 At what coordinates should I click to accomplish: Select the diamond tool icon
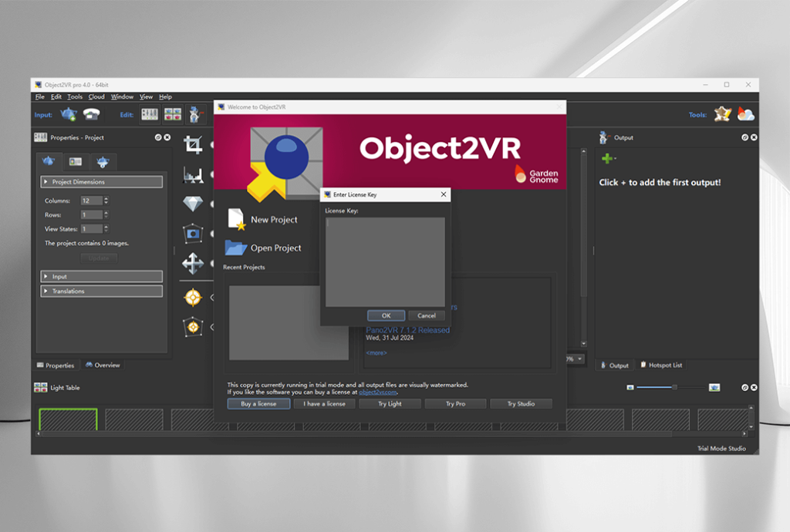tap(193, 204)
